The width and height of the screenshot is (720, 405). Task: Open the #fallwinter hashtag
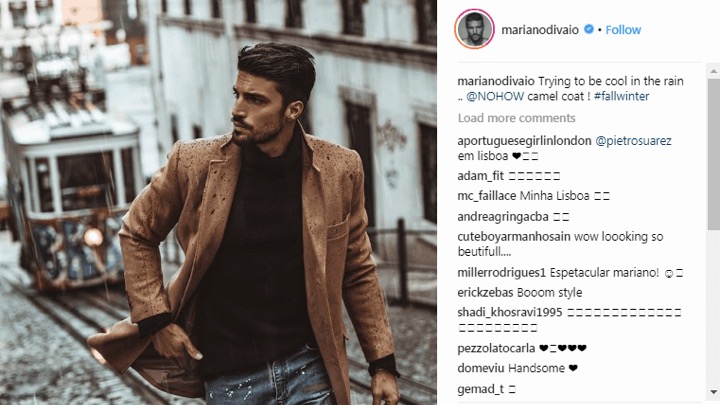click(x=621, y=96)
